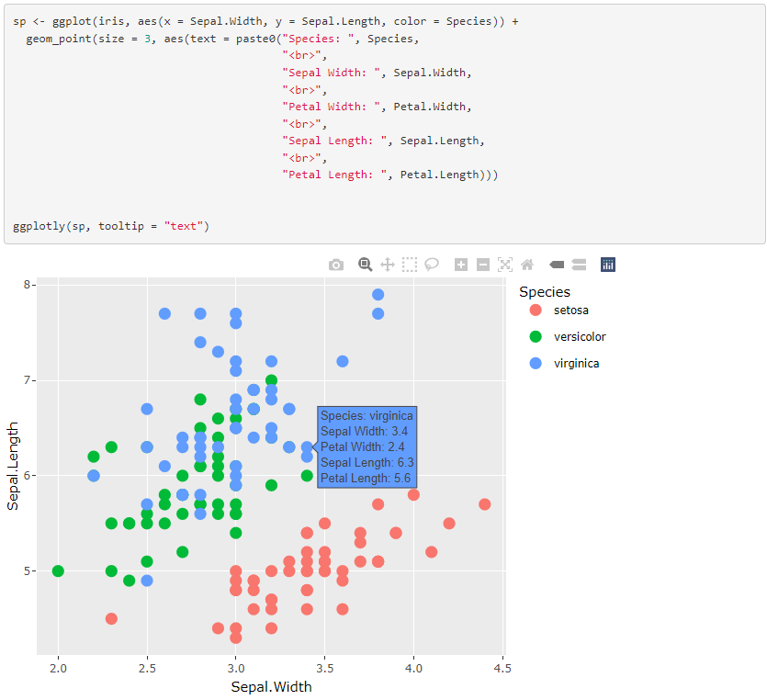Click the Species legend title
The width and height of the screenshot is (767, 700).
pos(545,291)
